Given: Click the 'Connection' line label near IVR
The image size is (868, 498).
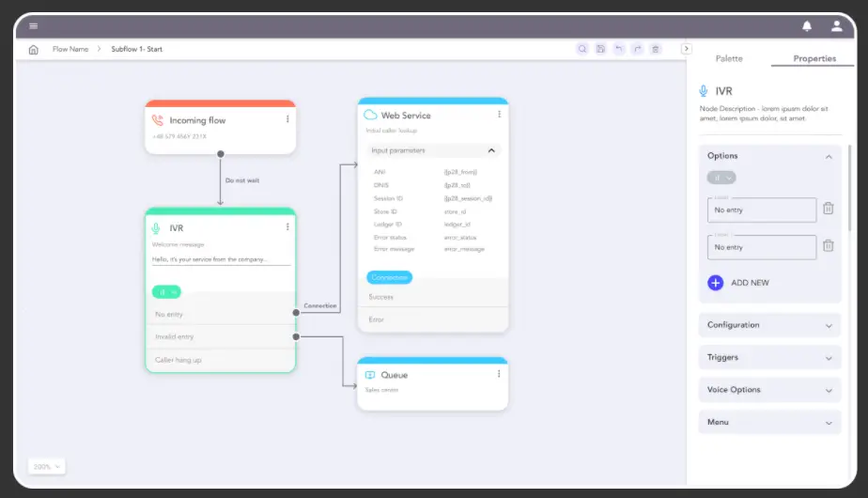Looking at the screenshot, I should click(x=320, y=305).
